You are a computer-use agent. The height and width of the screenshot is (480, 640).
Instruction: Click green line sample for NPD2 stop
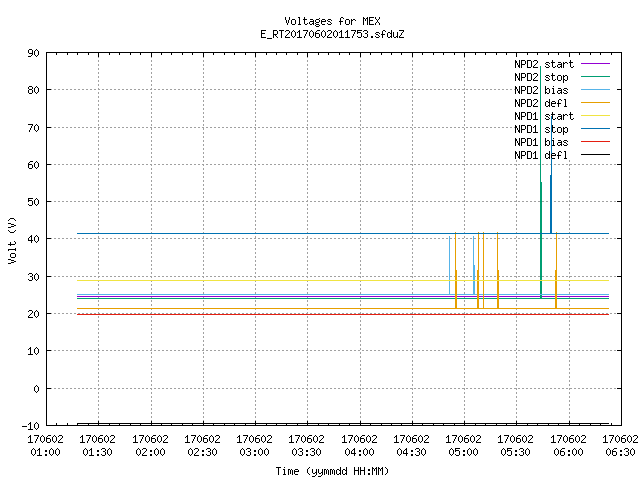coord(595,76)
